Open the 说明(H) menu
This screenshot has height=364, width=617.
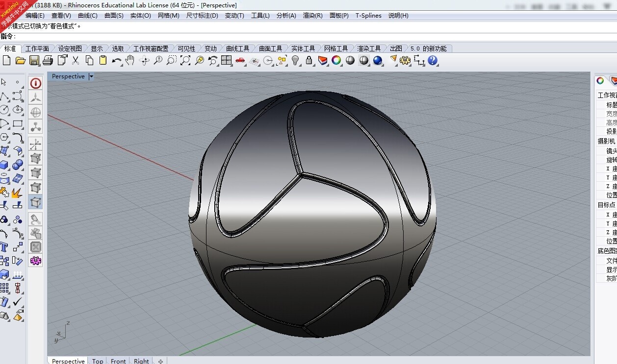[398, 15]
